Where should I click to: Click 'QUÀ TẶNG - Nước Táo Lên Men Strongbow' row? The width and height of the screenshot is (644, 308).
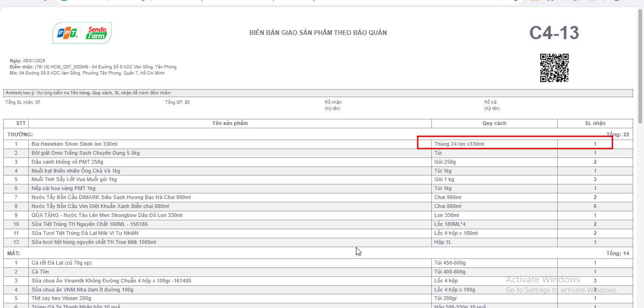pyautogui.click(x=318, y=215)
